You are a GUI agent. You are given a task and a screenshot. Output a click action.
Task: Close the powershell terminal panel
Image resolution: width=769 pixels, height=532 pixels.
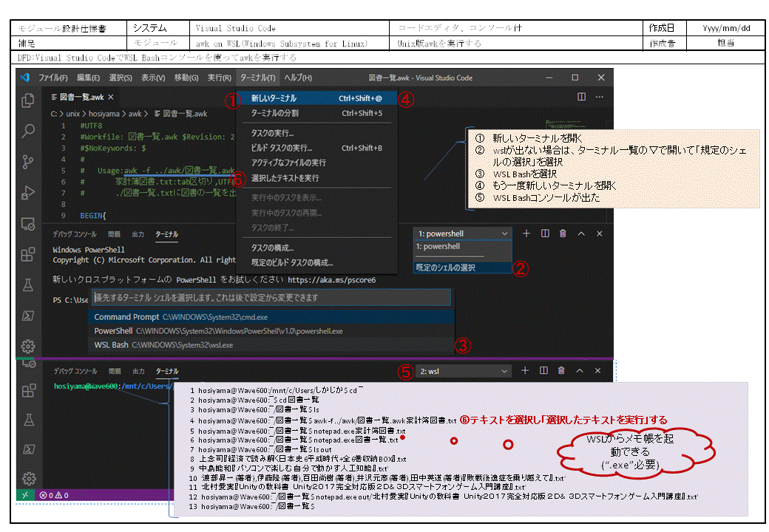[x=600, y=233]
